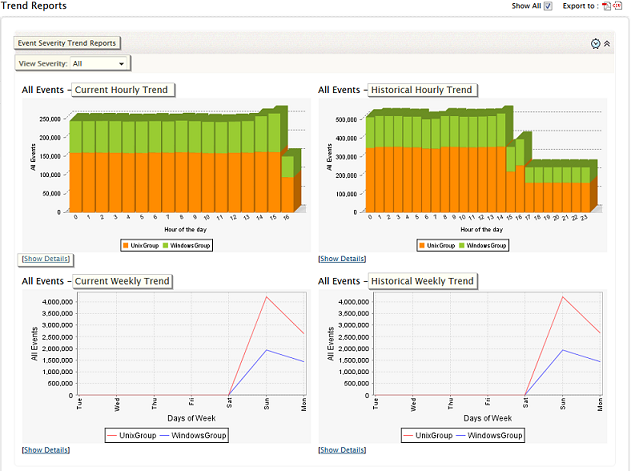
Task: Click blue WindowsGroup line in Historical Weekly legend
Action: 460,436
